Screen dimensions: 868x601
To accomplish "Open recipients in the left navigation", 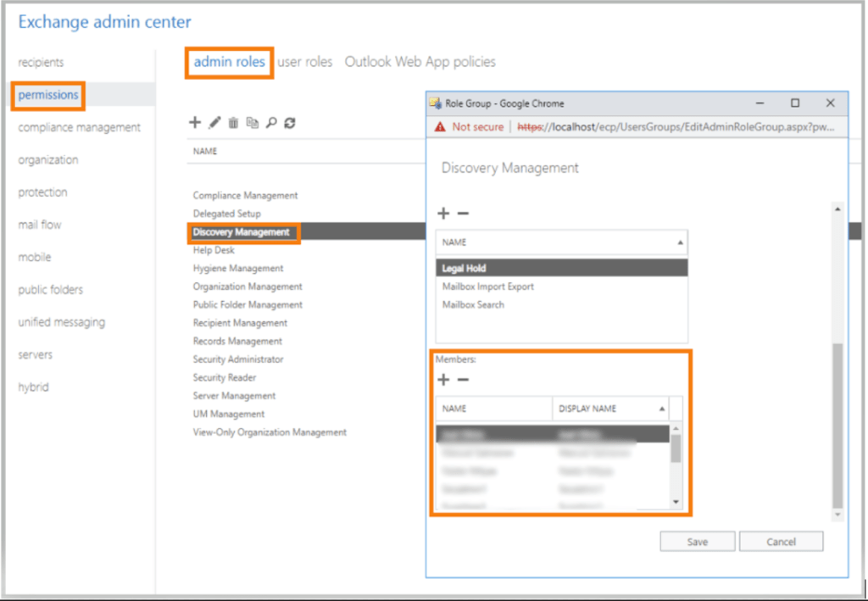I will 41,63.
